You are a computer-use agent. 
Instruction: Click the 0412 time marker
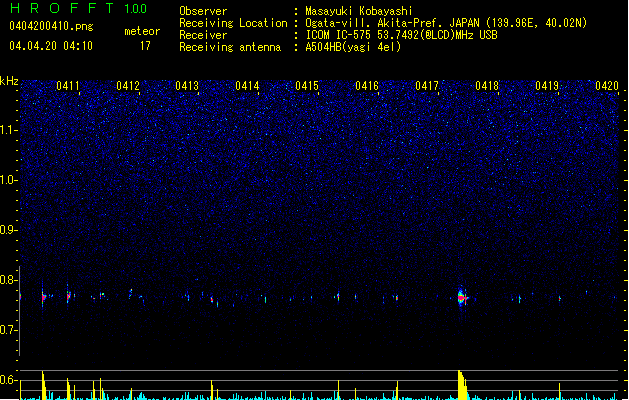click(128, 86)
